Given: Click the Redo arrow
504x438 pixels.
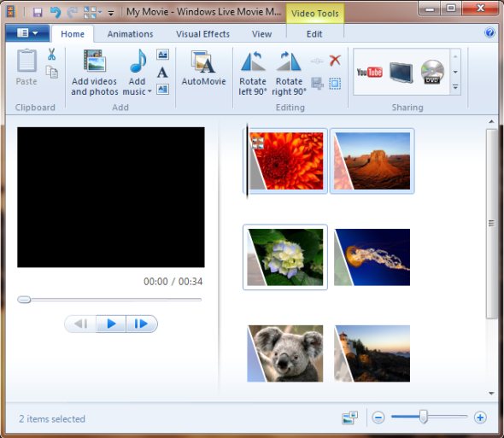Looking at the screenshot, I should (x=73, y=13).
